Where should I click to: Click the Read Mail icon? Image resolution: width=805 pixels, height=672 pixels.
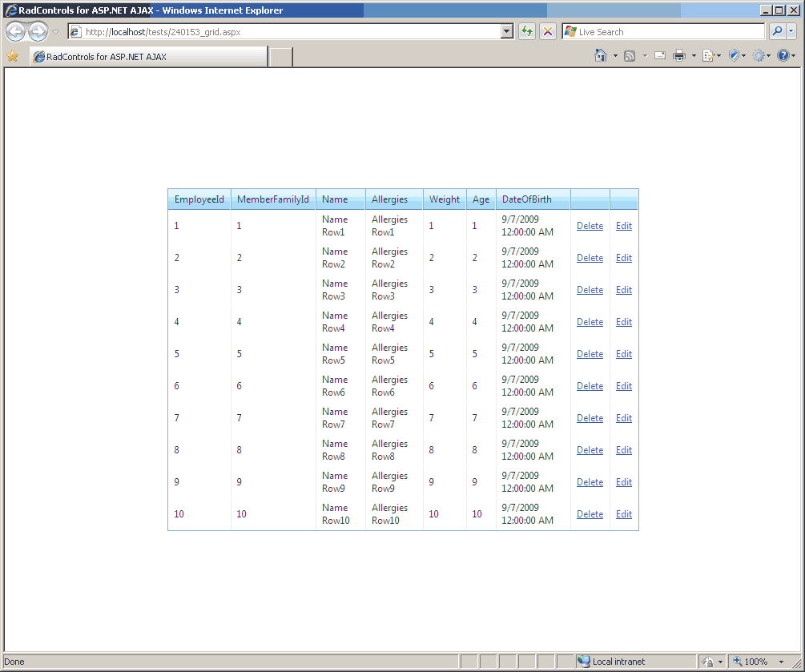point(660,55)
